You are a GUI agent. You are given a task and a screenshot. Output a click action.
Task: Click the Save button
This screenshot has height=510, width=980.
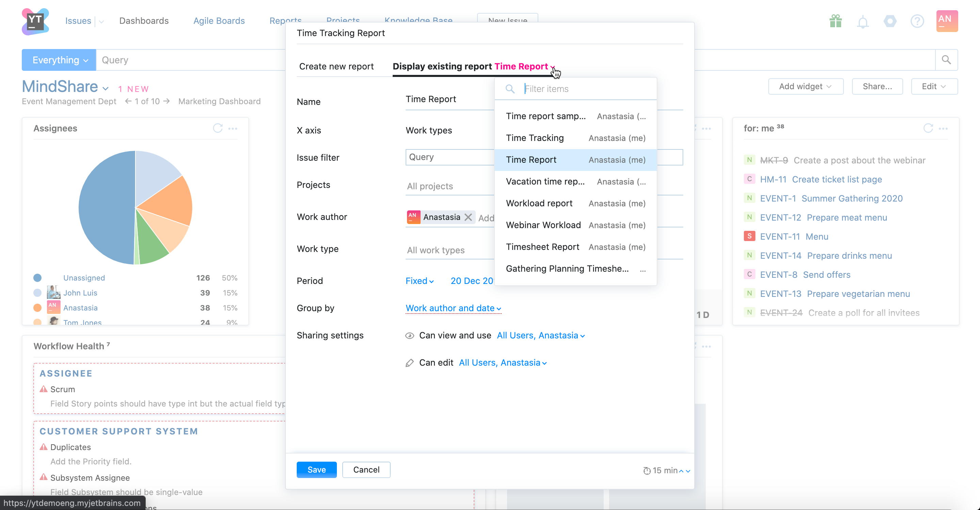(316, 470)
